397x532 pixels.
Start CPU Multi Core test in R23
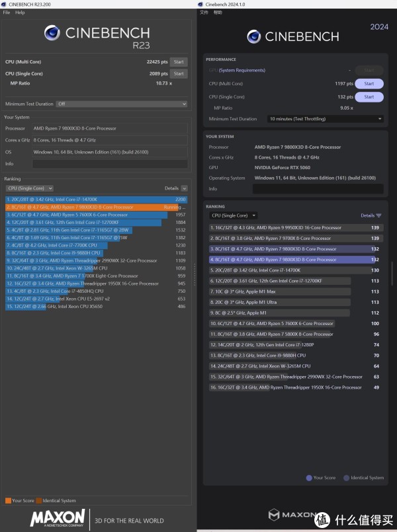(179, 61)
